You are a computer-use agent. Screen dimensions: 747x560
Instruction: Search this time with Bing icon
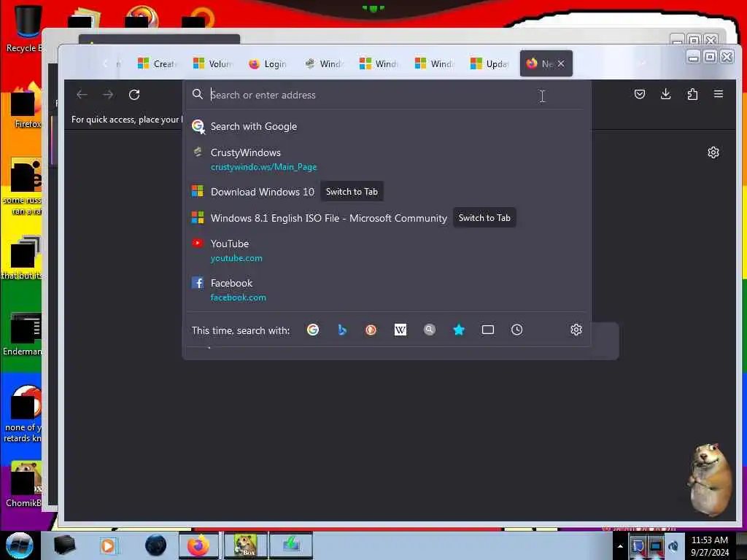click(342, 330)
